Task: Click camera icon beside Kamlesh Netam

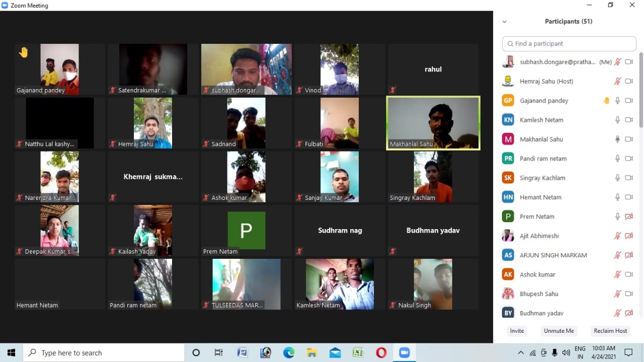Action: pyautogui.click(x=628, y=120)
